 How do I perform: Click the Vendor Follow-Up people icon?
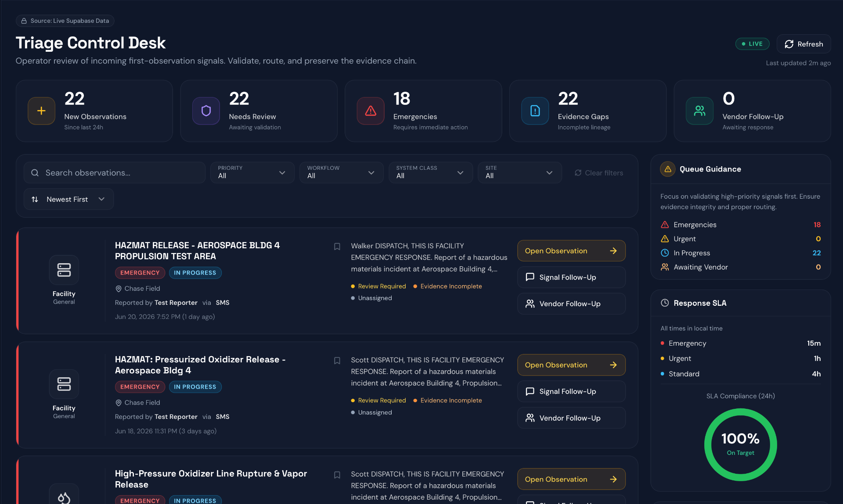tap(699, 111)
